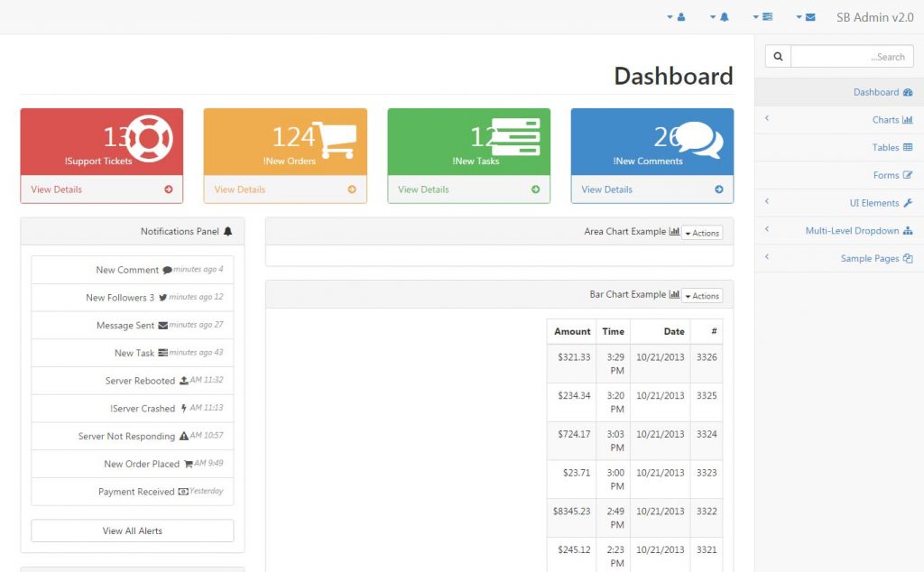Image resolution: width=924 pixels, height=572 pixels.
Task: Open the Area Chart Example Actions dropdown
Action: [702, 234]
